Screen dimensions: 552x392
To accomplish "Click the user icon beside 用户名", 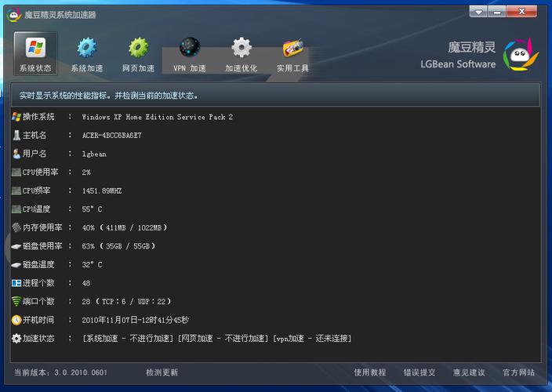I will [16, 154].
